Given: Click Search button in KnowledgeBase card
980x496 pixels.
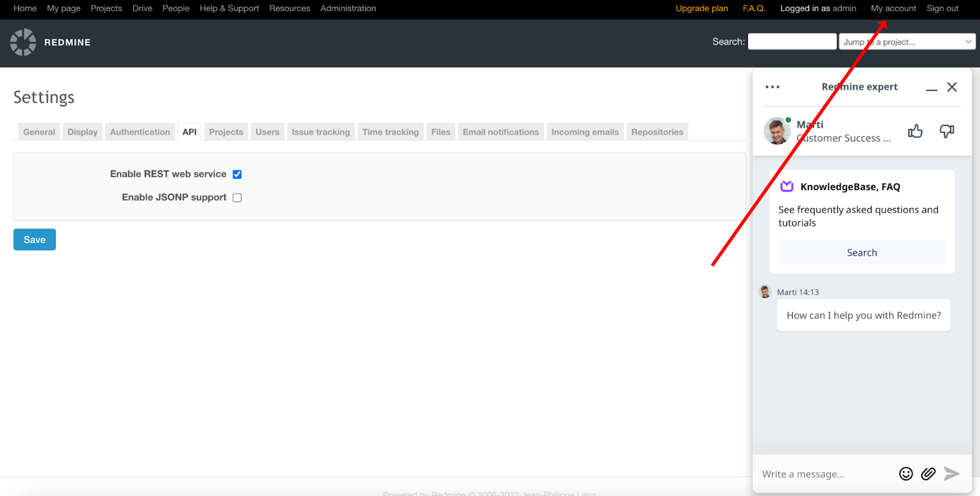Looking at the screenshot, I should (x=862, y=253).
